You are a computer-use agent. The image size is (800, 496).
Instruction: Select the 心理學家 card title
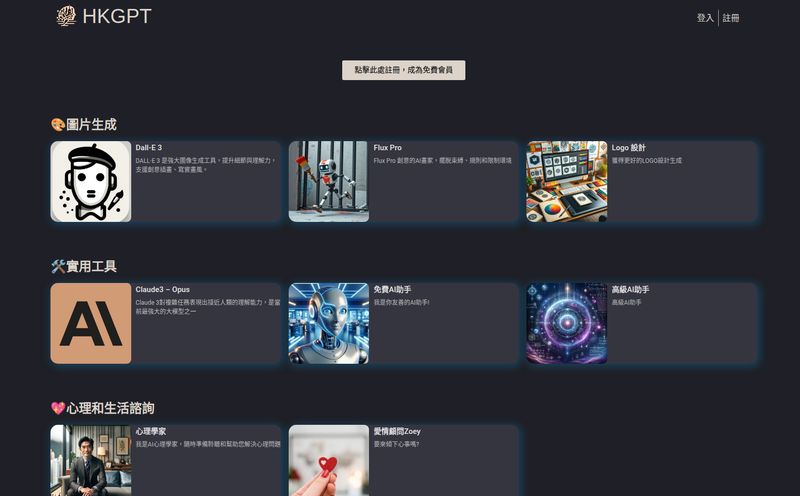(151, 431)
